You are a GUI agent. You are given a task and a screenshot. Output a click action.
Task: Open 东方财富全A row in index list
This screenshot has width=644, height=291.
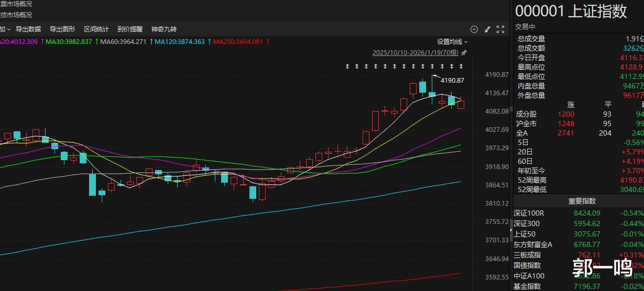click(578, 244)
